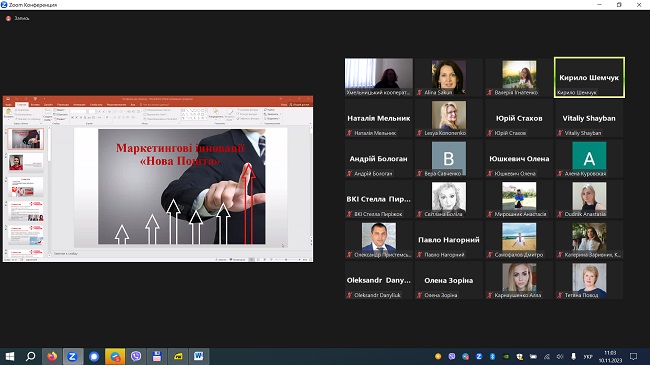This screenshot has height=365, width=650.
Task: Select Олександр Пристемсь... participant tile
Action: [379, 239]
